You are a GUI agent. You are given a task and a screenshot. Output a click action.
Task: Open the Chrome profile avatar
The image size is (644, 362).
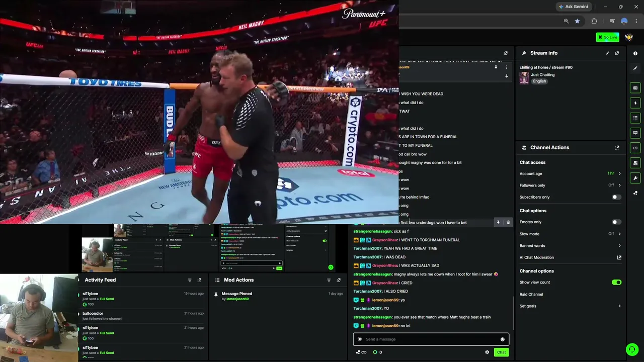coord(624,21)
